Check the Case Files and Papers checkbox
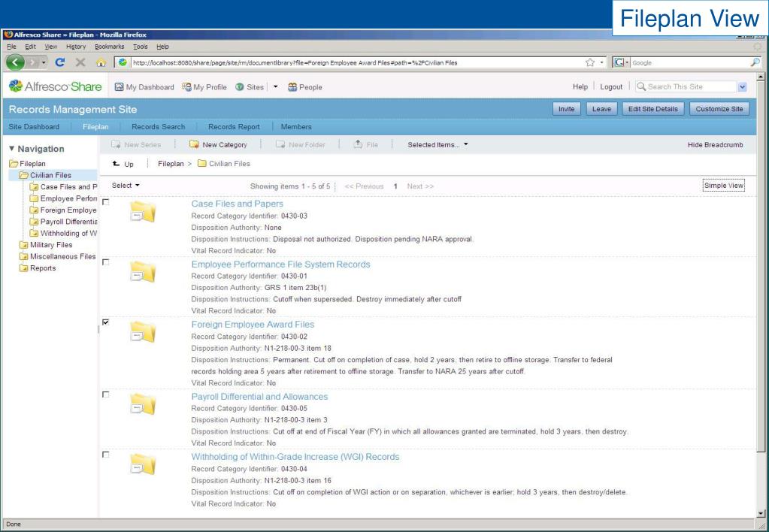Viewport: 769px width, 532px height. point(105,202)
